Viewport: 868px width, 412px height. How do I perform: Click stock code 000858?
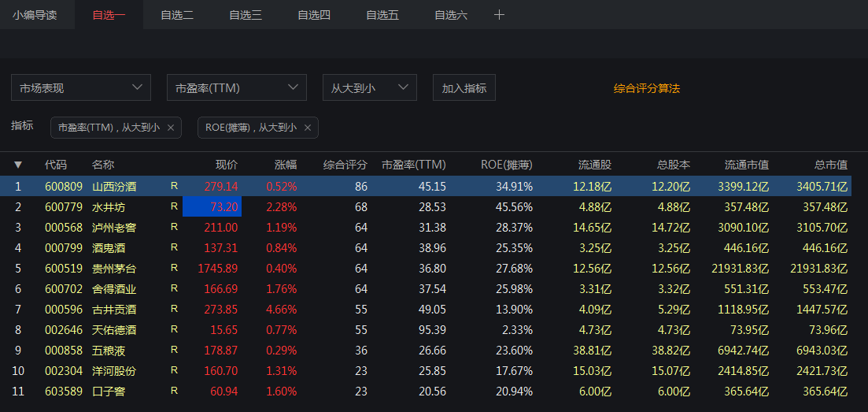point(64,351)
